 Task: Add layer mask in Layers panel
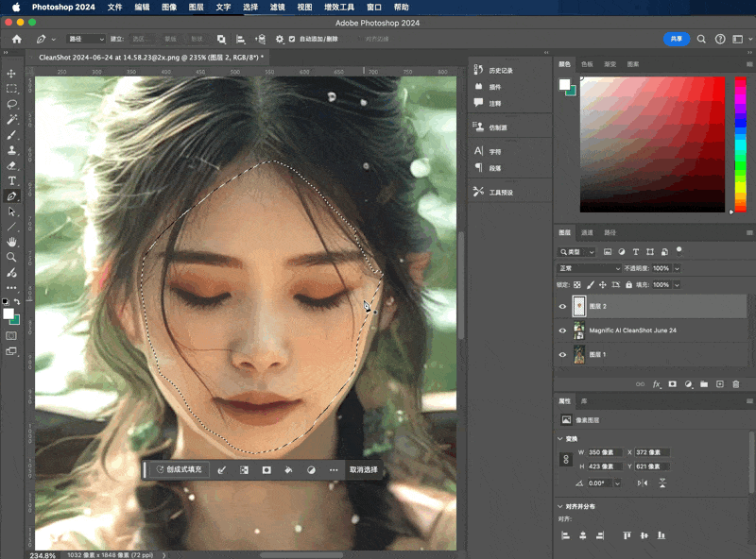[672, 384]
